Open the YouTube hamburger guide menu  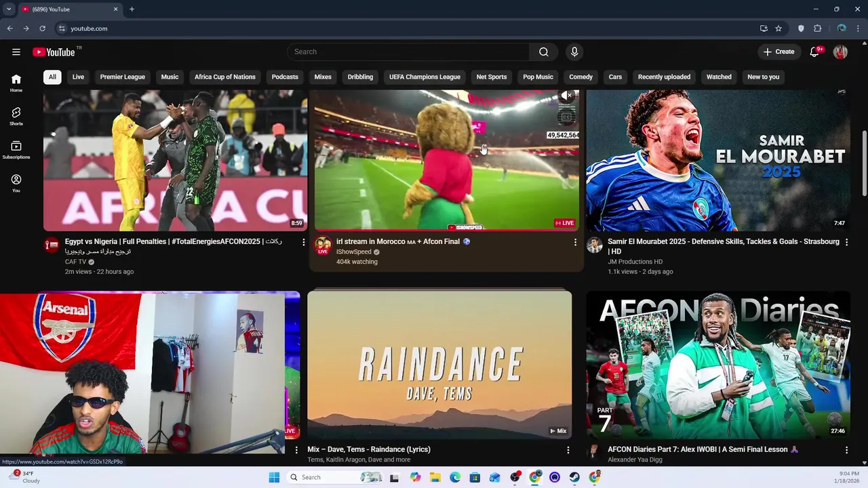16,52
